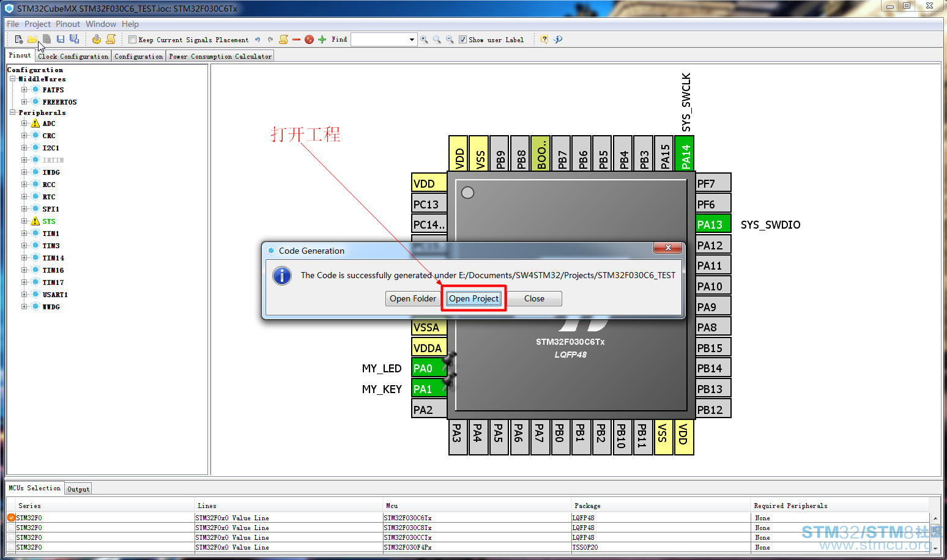This screenshot has width=947, height=560.
Task: Click the Redo arrow in toolbar
Action: coord(270,40)
